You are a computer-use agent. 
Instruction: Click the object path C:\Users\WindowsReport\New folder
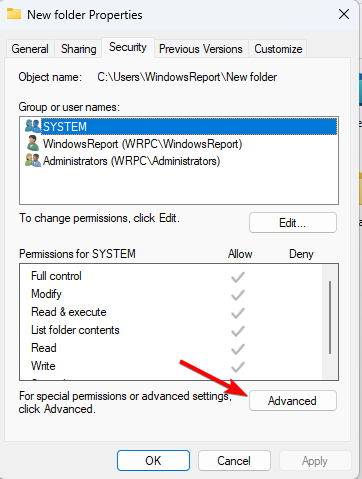(x=187, y=77)
